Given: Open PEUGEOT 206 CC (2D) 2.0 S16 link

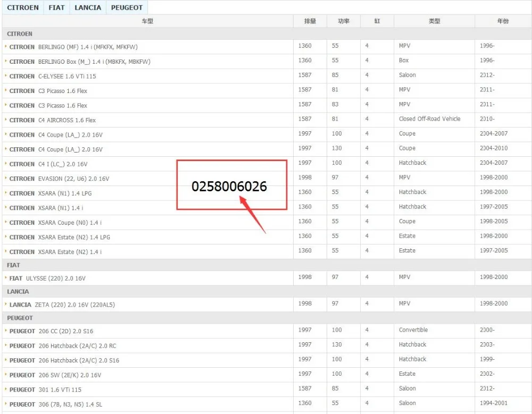Looking at the screenshot, I should [51, 331].
